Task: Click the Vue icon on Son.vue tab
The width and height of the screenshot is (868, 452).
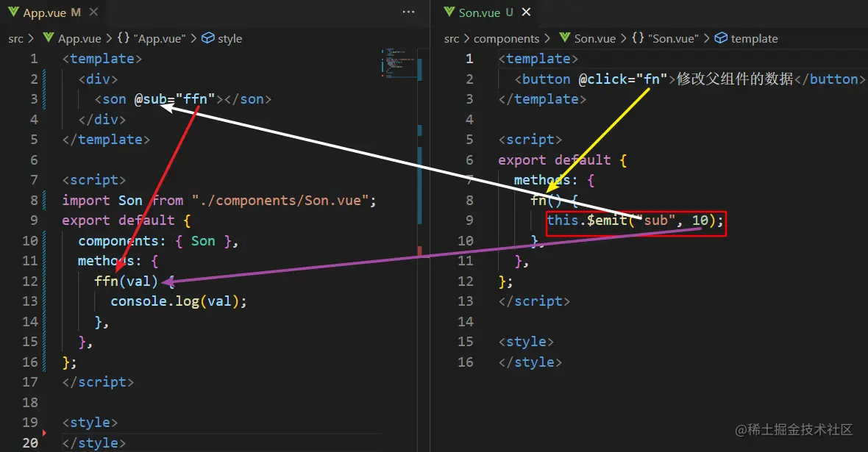Action: [449, 12]
